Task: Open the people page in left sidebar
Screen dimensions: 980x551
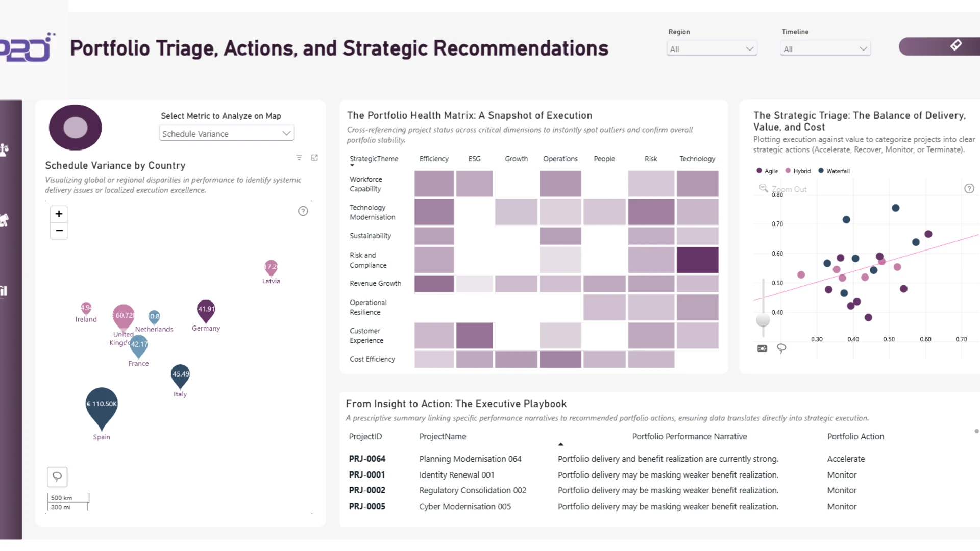Action: (x=4, y=149)
